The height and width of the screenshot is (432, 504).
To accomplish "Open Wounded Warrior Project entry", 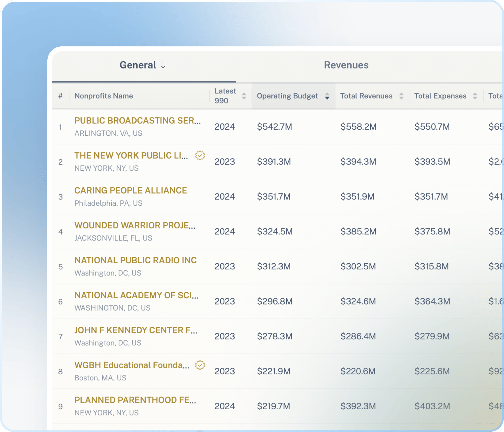I will tap(135, 225).
